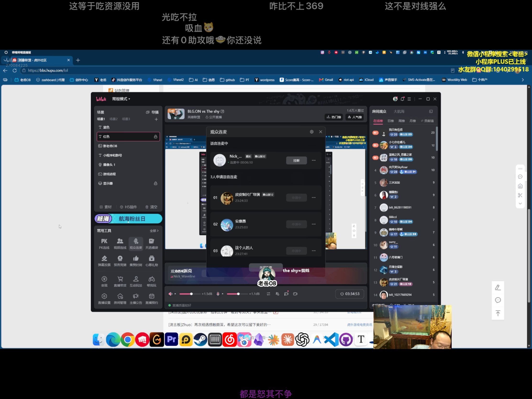Adjust the microphone volume slider (+1.1dB)
The width and height of the screenshot is (532, 399).
coord(237,294)
